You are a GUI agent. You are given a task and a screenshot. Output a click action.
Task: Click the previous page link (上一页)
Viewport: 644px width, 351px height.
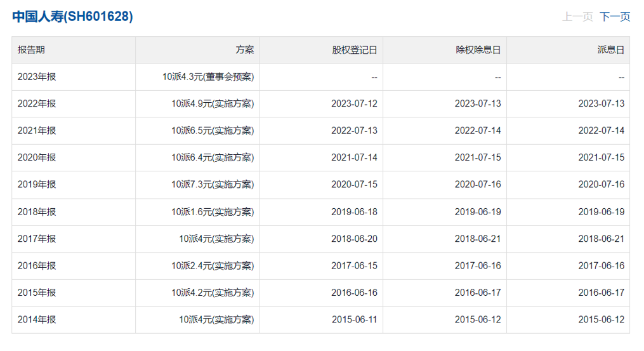coord(577,17)
